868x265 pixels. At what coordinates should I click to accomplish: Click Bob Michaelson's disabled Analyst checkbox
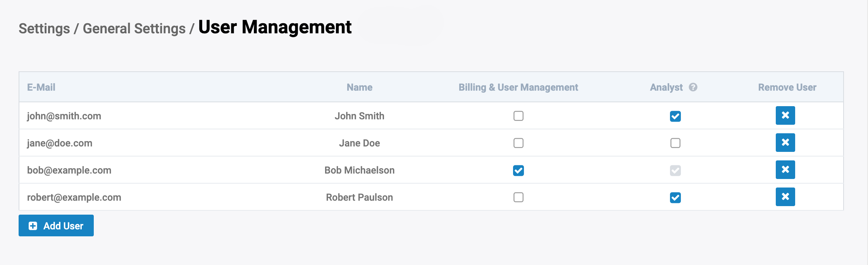(675, 170)
